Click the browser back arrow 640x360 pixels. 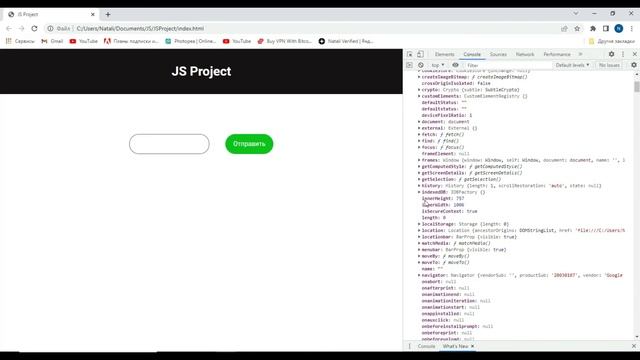(9, 29)
